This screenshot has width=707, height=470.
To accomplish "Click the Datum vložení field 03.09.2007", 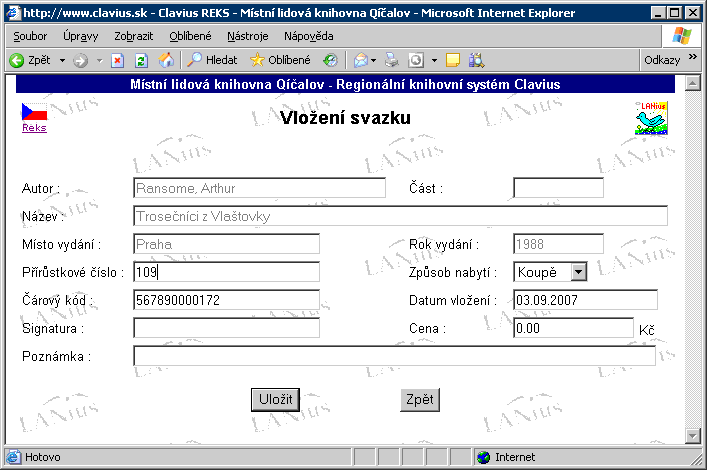I will tap(585, 300).
